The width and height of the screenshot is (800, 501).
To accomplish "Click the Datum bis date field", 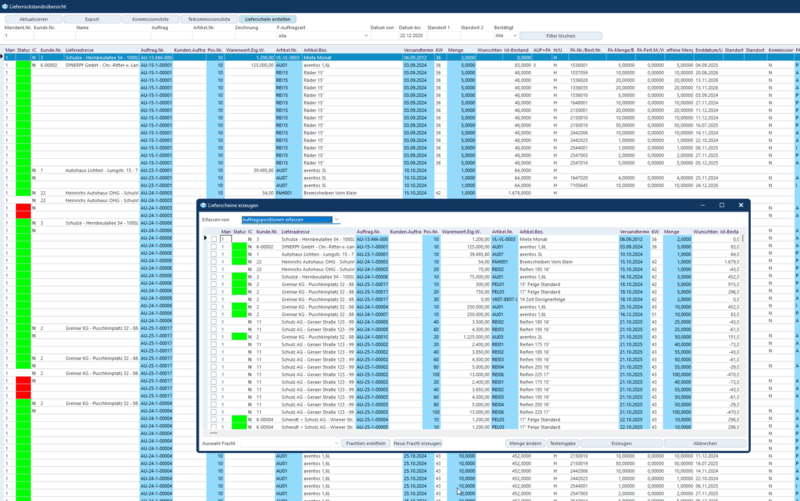I will pos(414,35).
